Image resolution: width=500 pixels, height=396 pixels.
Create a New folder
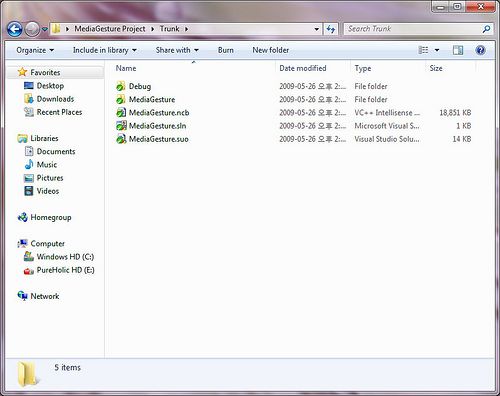tap(271, 50)
